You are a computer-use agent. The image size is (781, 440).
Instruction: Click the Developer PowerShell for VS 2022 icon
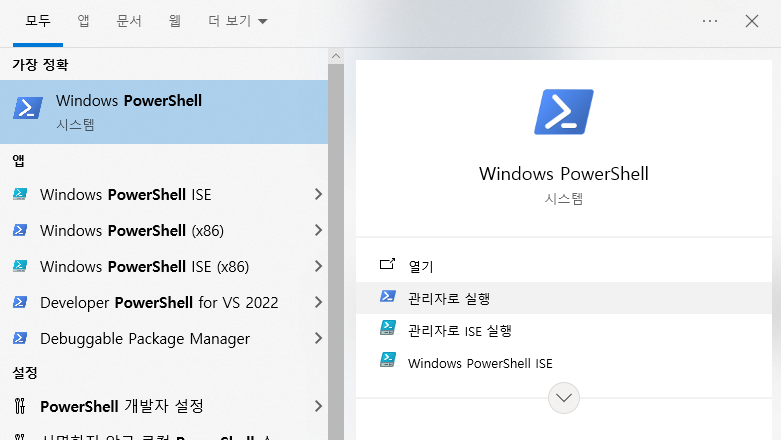(20, 302)
